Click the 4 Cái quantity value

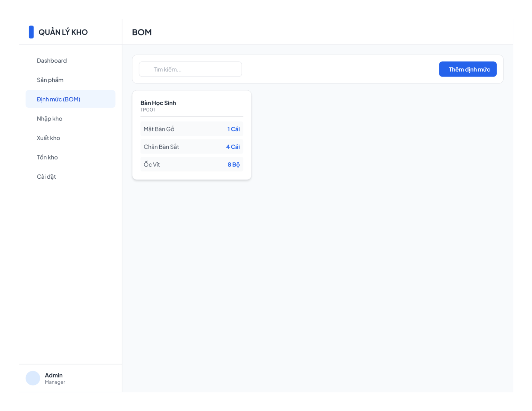tap(233, 147)
